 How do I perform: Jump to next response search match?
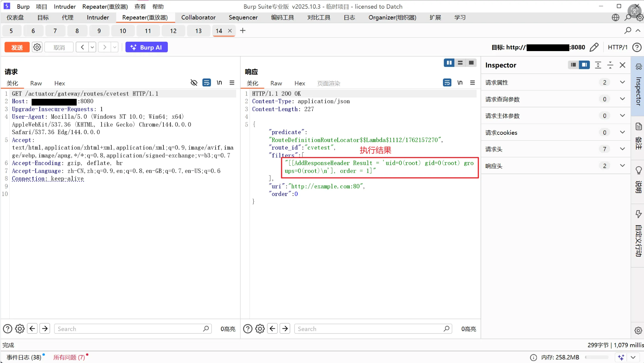pos(285,329)
